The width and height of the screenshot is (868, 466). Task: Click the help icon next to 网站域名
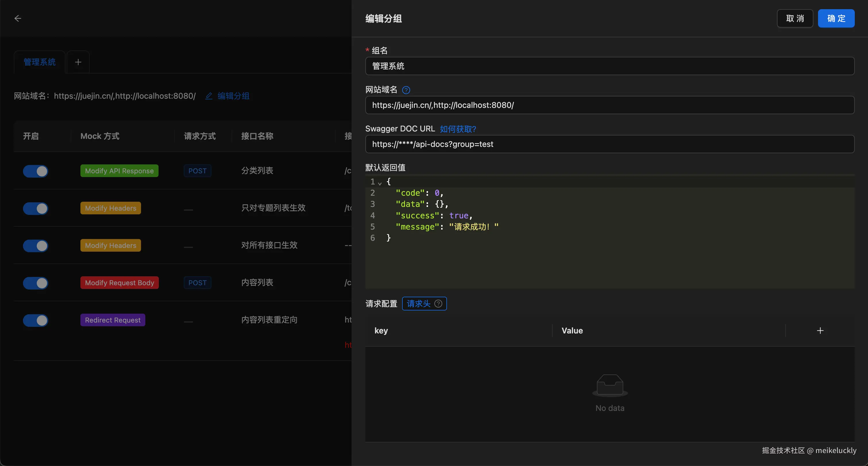[x=406, y=90]
